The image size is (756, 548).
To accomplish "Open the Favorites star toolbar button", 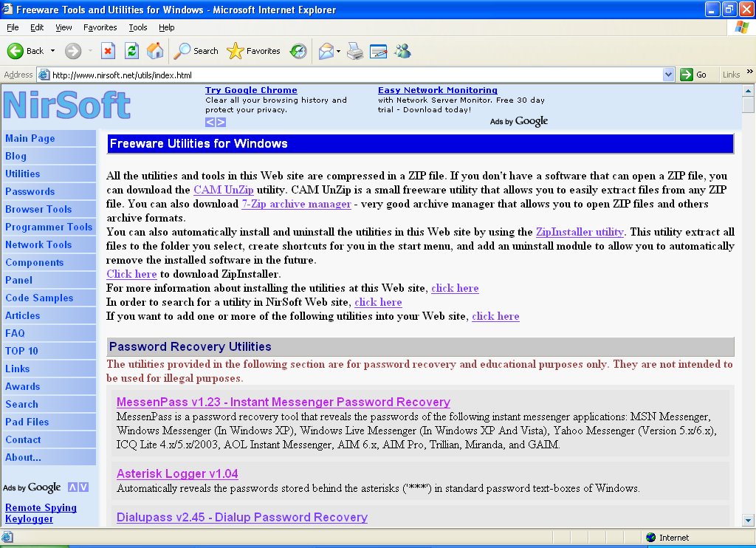I will (254, 51).
